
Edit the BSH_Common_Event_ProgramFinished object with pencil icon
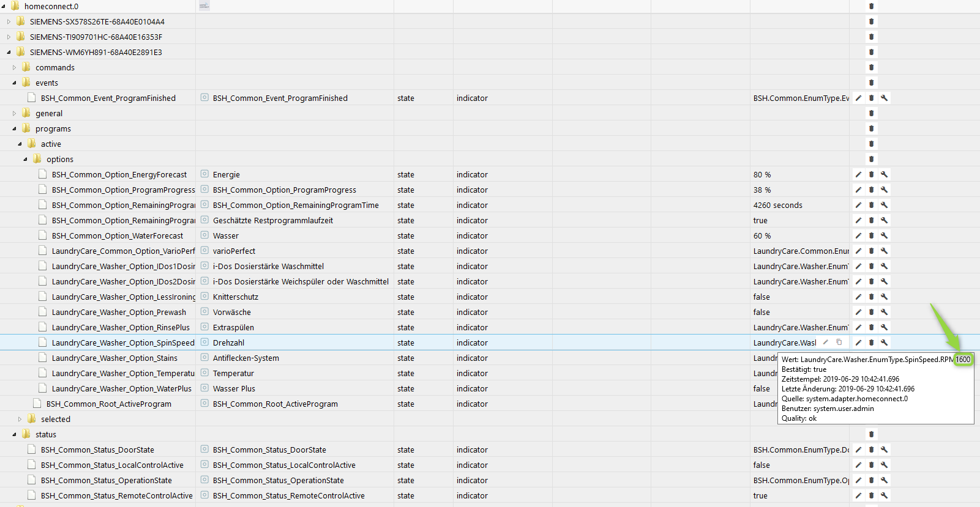858,98
